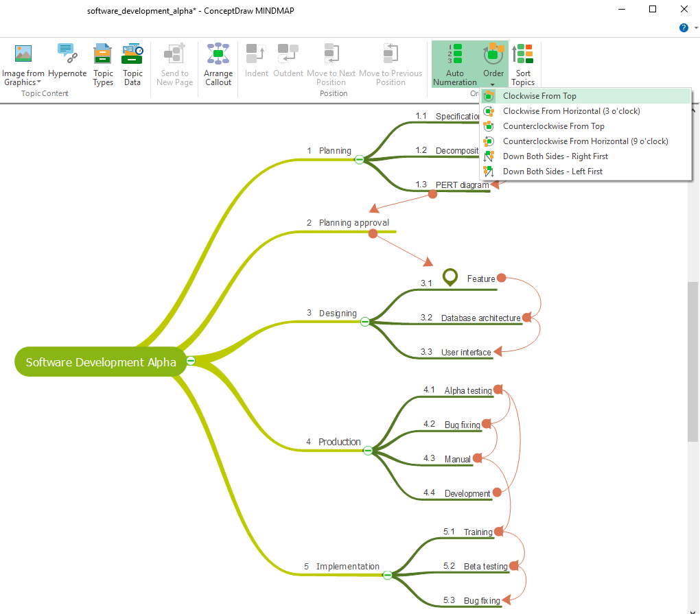Click the Order ribbon icon
This screenshot has height=614, width=700.
(x=493, y=55)
